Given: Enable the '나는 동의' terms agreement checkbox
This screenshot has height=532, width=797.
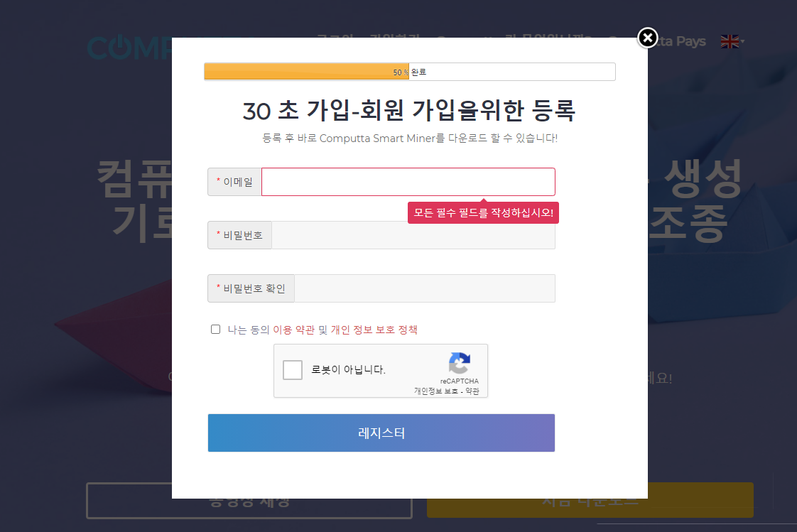Looking at the screenshot, I should point(215,328).
